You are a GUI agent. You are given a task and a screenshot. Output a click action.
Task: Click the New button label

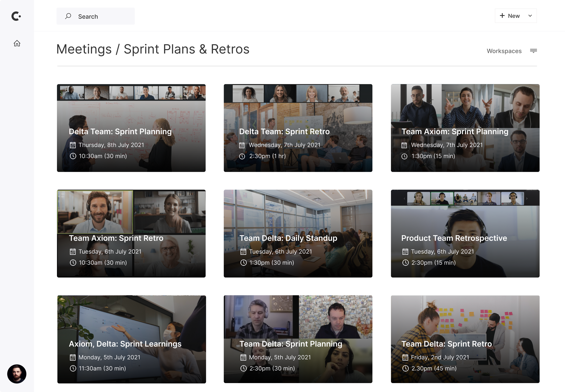[x=514, y=16]
